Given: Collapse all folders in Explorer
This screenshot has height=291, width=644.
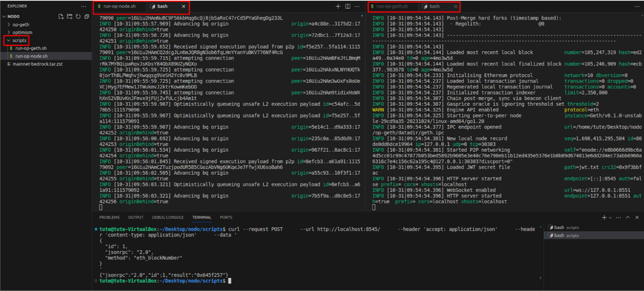Looking at the screenshot, I should pos(86,16).
